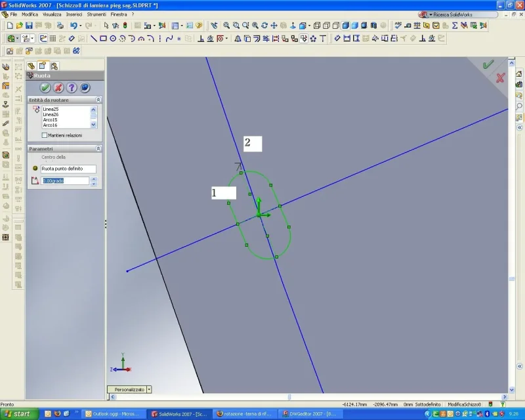The height and width of the screenshot is (420, 525).
Task: Check the Mantieni relazioni checkbox
Action: coord(45,135)
